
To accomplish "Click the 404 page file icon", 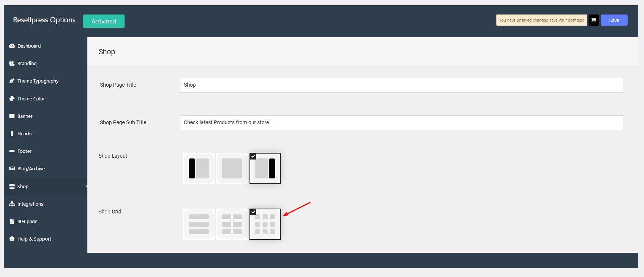I will click(x=12, y=222).
